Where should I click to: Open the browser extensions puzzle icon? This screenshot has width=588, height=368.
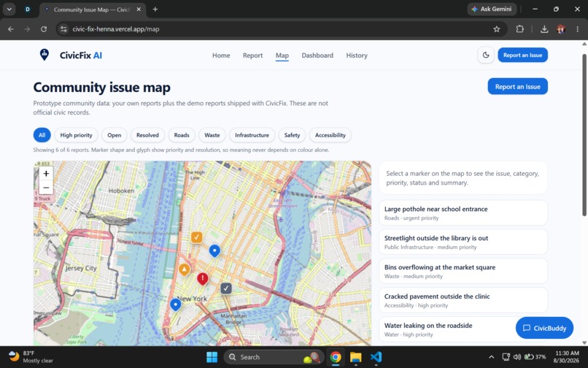click(x=519, y=29)
